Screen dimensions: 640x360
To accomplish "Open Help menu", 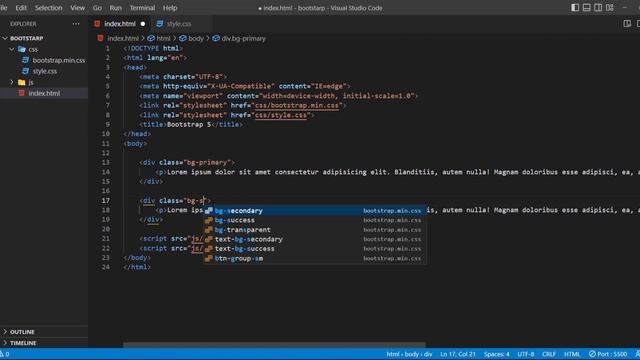I will click(170, 8).
